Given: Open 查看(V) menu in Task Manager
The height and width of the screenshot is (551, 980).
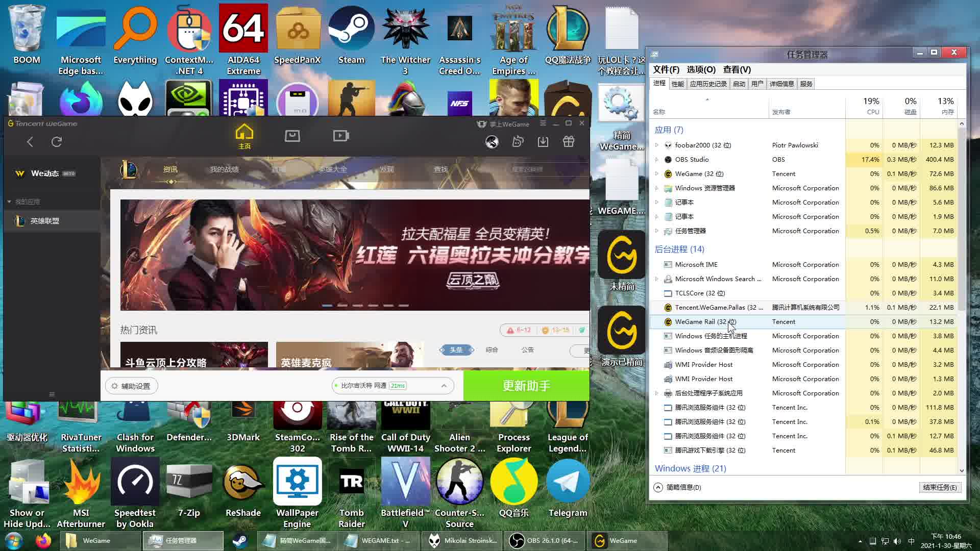Looking at the screenshot, I should 737,69.
